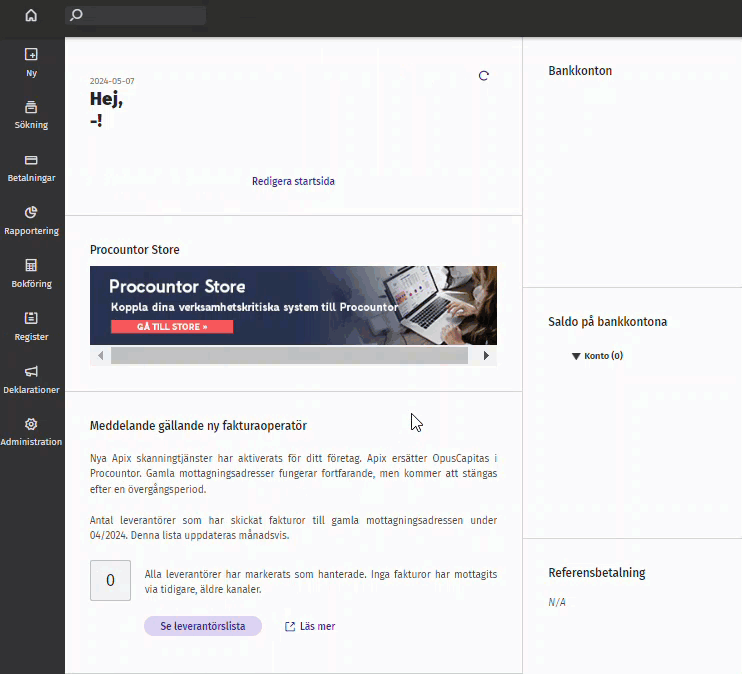The image size is (742, 674).
Task: Focus the top search field
Action: [x=135, y=15]
